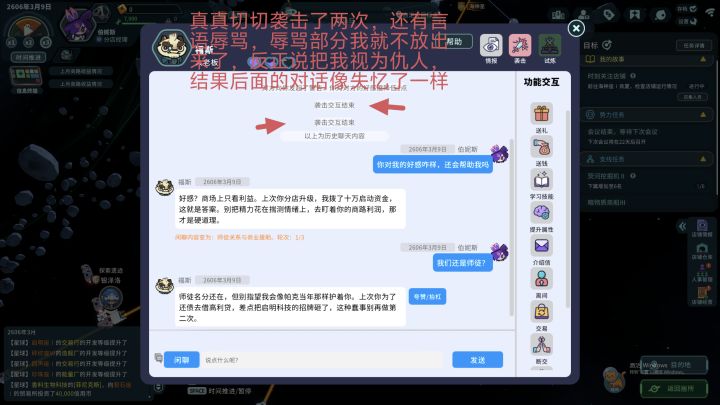Open the 店铺经营 side icon

pyautogui.click(x=702, y=296)
